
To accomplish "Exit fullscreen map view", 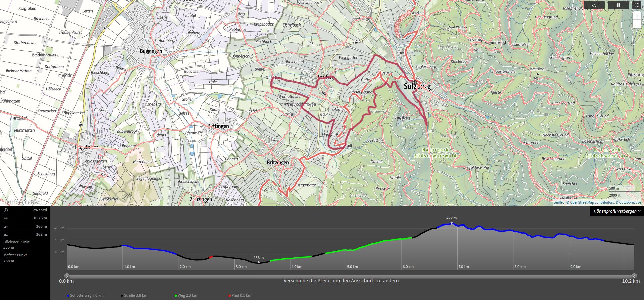I will (x=636, y=5).
